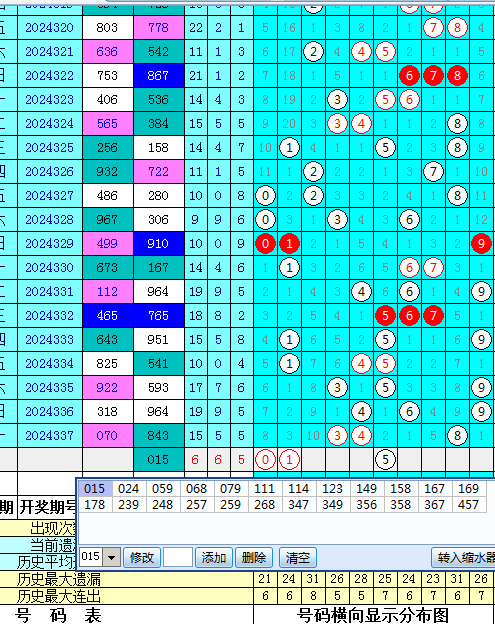Viewport: 495px width, 624px height.
Task: Click the red circled 0 in bottom row
Action: 265,460
